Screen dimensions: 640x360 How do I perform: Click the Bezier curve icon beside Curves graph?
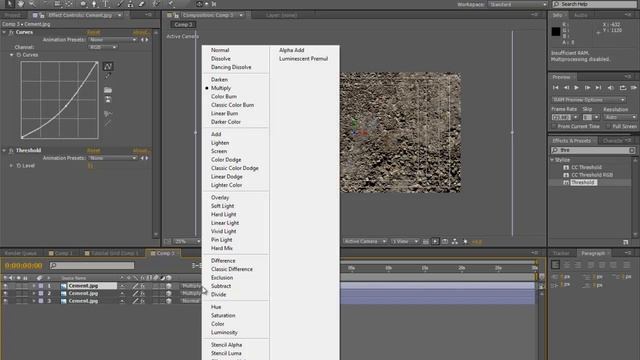(108, 66)
